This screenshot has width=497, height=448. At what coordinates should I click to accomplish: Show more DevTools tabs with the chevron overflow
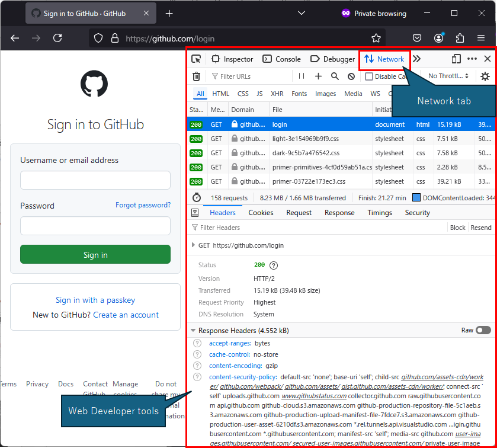[417, 59]
